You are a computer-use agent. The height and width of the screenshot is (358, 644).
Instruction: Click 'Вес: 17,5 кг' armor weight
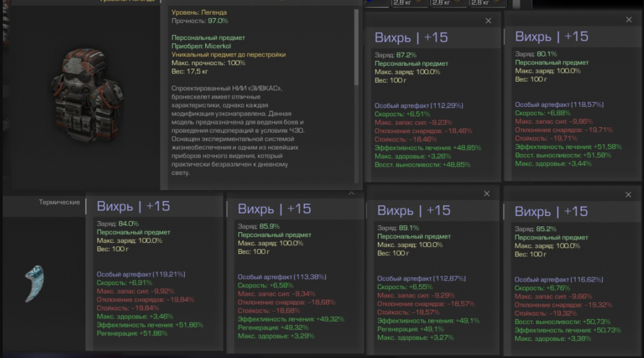(x=190, y=72)
